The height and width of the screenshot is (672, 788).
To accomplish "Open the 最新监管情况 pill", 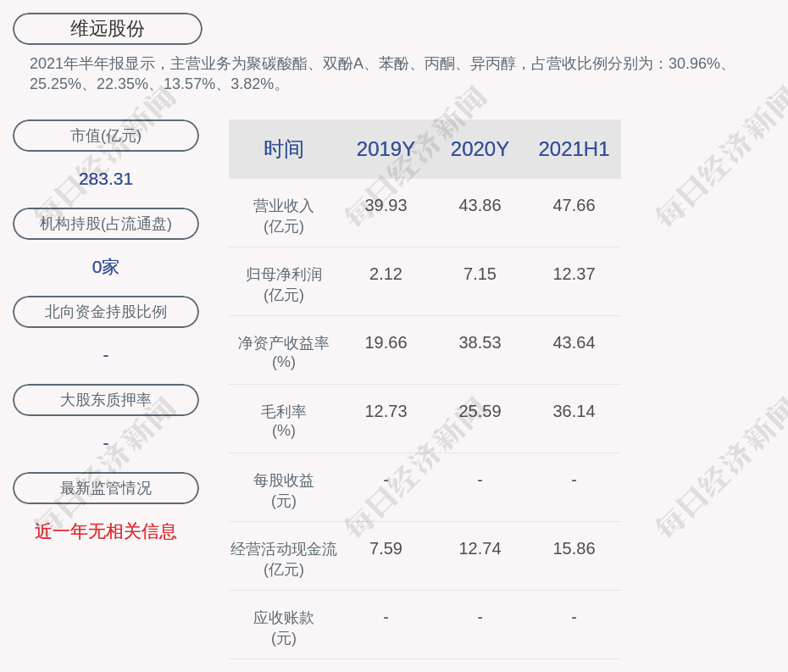I will 106,488.
